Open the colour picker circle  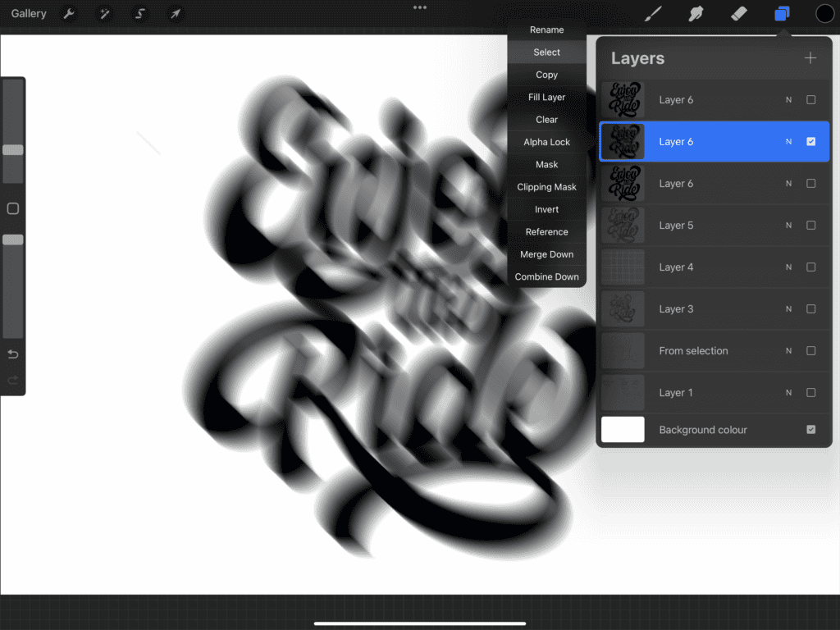[824, 14]
